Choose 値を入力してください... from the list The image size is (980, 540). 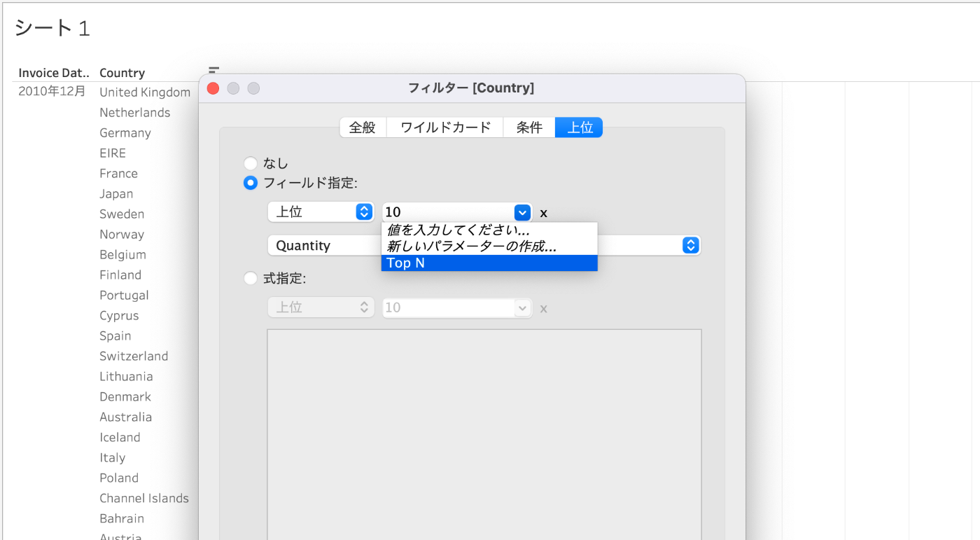click(x=489, y=230)
